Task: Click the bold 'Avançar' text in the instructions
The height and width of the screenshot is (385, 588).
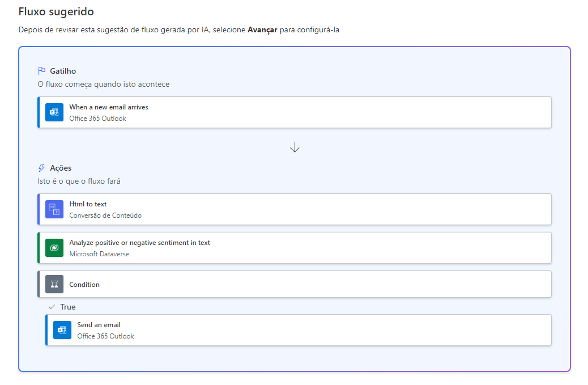Action: [x=262, y=29]
